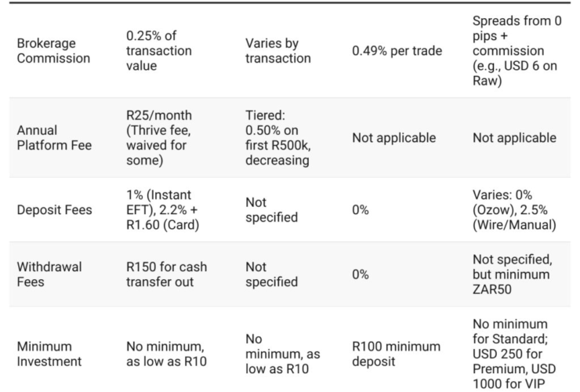Click the "Spreads from 0 pips" cell
This screenshot has height=392, width=580.
[x=517, y=51]
